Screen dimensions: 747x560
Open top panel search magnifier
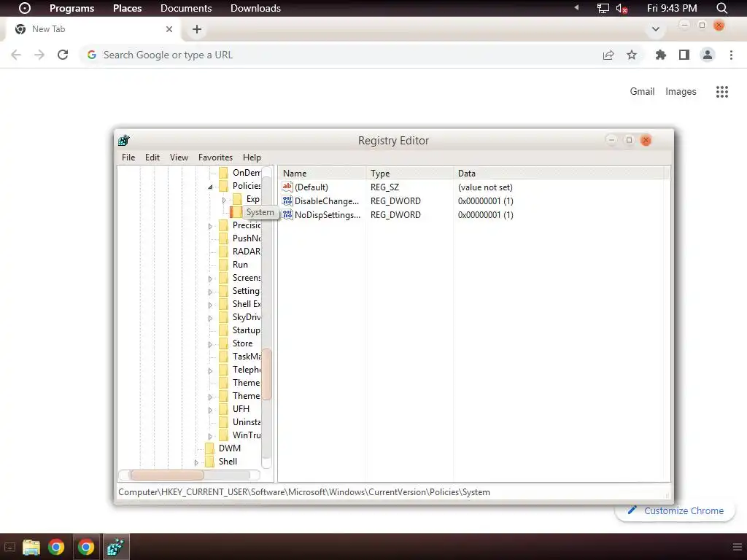tap(722, 8)
